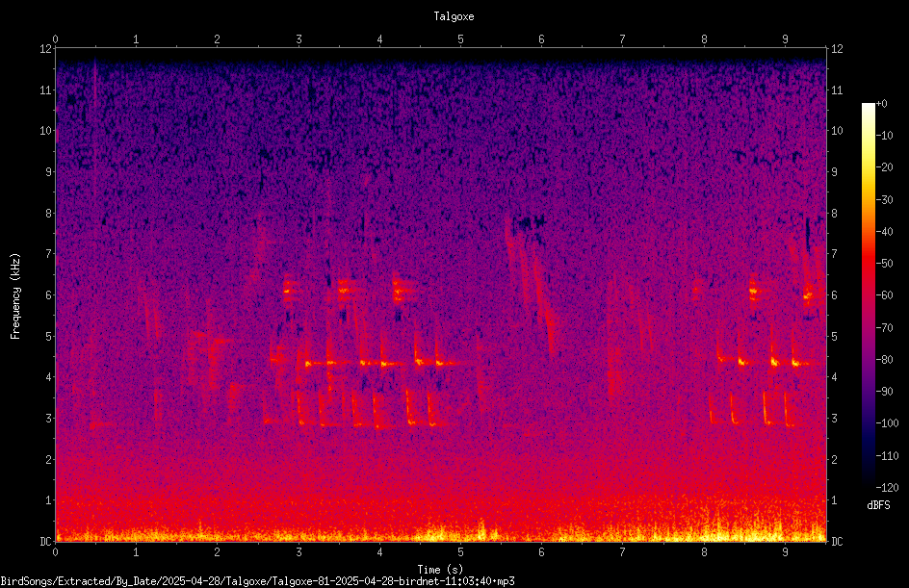This screenshot has width=909, height=588.
Task: Click the 9 second tick on the bottom axis
Action: tap(785, 552)
